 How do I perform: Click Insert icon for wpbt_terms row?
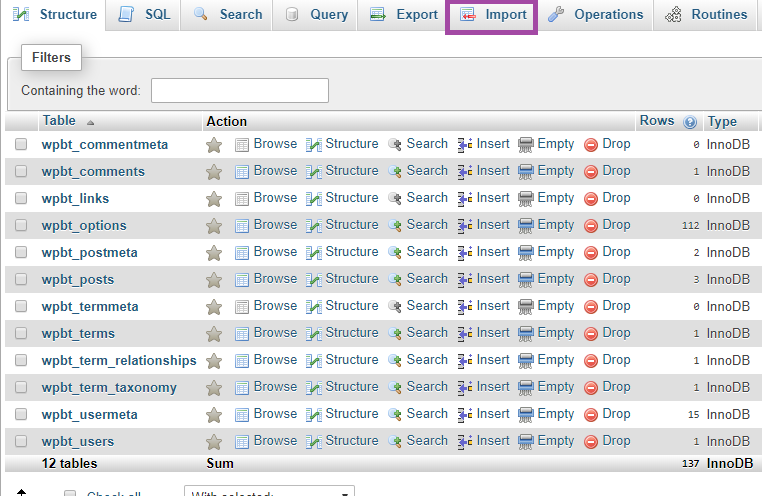pyautogui.click(x=465, y=334)
